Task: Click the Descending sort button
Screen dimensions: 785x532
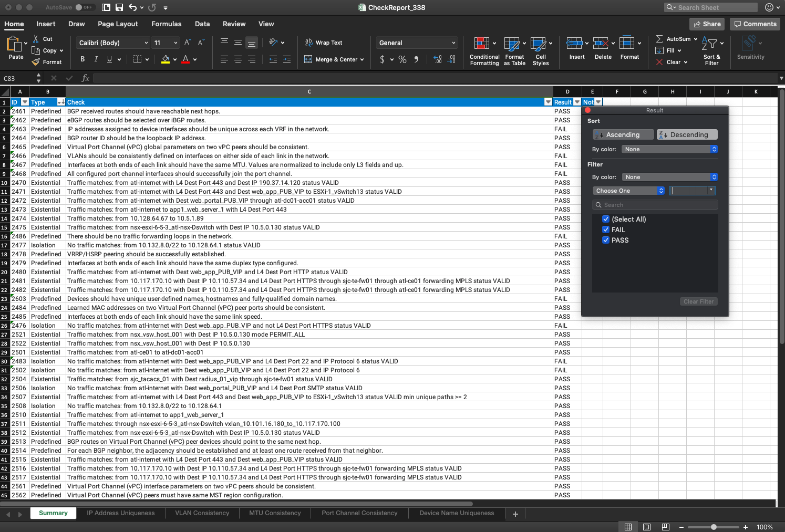Action: pos(687,134)
